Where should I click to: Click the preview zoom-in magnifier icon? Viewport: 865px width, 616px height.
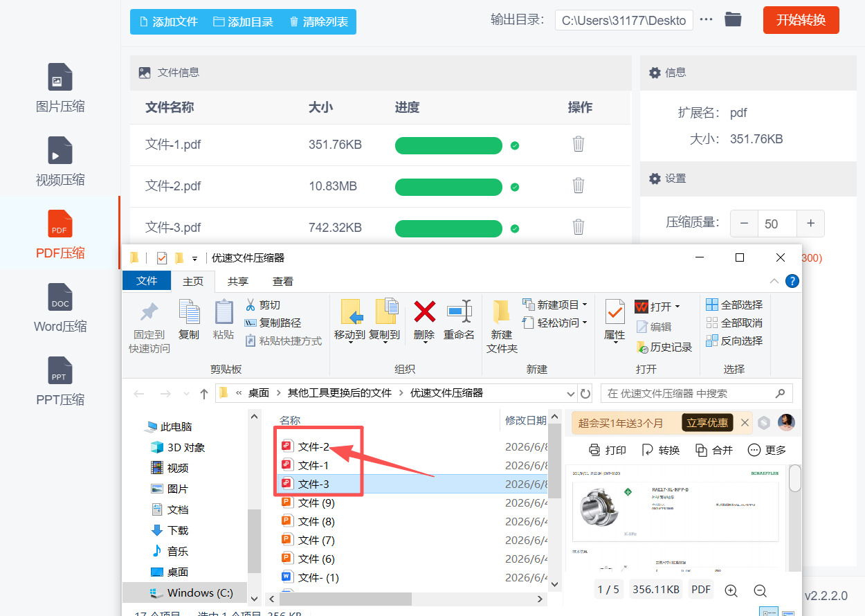731,590
